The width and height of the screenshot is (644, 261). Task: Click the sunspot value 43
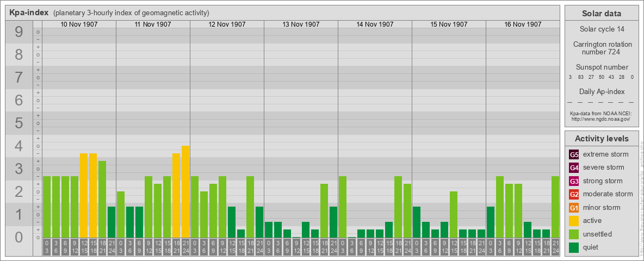click(611, 77)
